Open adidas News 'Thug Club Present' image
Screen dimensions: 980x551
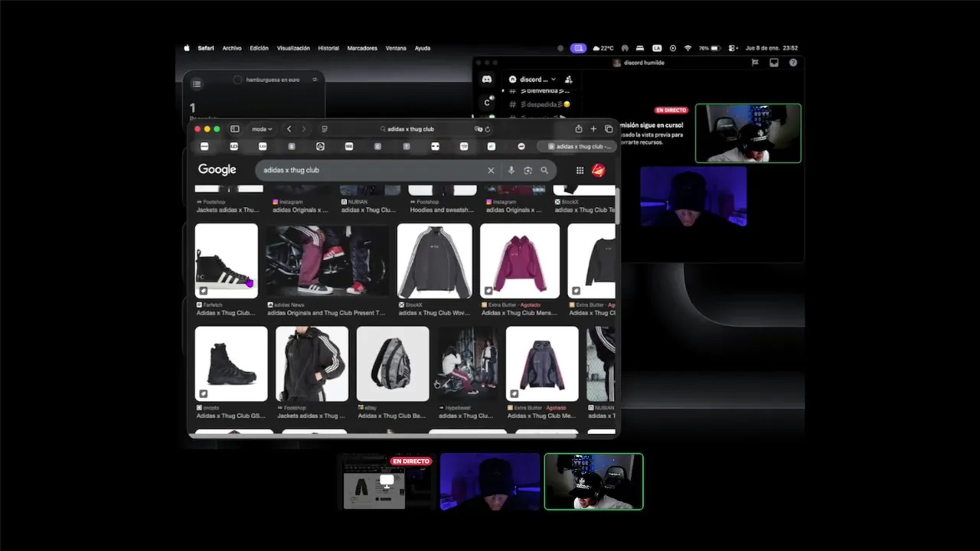328,260
